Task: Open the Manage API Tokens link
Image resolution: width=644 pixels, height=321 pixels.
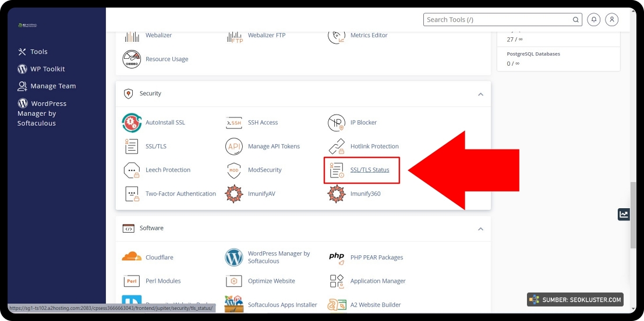Action: point(274,146)
